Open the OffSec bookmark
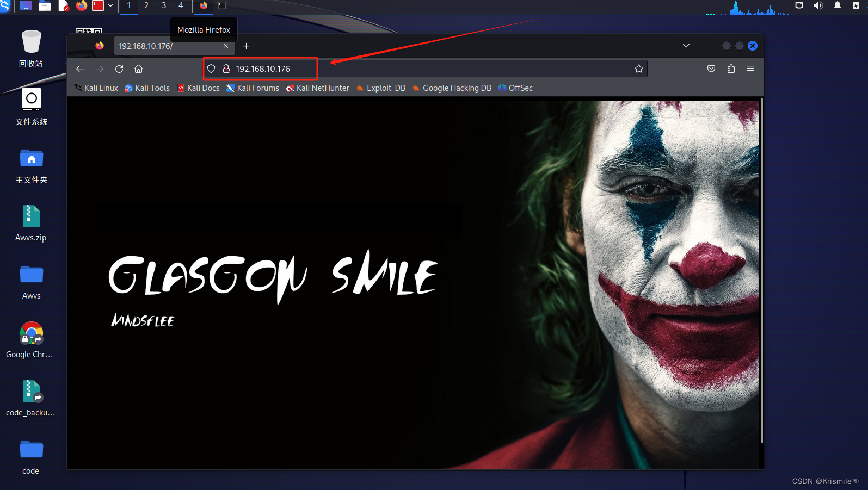Viewport: 868px width, 490px height. click(515, 88)
